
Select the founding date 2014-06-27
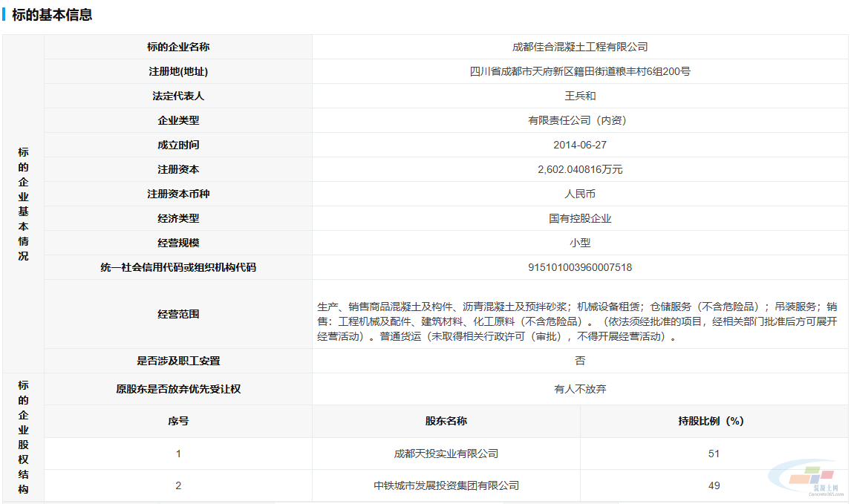[580, 145]
